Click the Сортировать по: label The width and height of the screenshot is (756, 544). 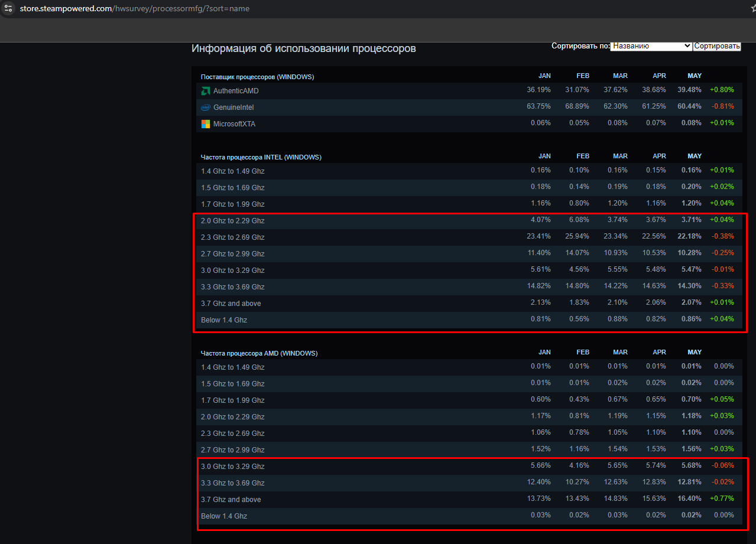click(x=580, y=46)
